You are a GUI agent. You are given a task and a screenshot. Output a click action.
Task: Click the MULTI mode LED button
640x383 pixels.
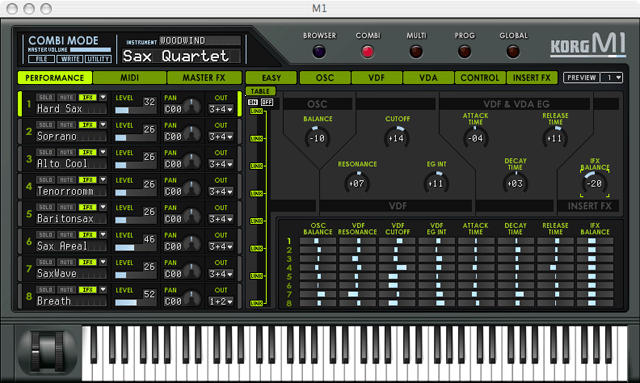(416, 51)
